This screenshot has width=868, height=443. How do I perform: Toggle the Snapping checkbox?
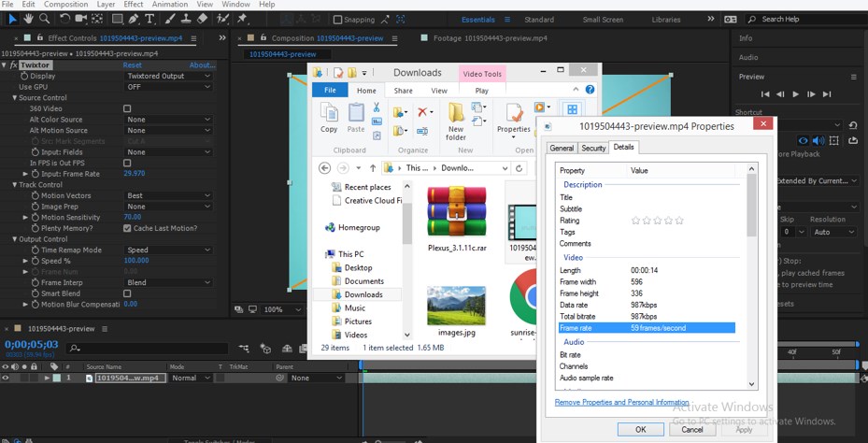(338, 20)
